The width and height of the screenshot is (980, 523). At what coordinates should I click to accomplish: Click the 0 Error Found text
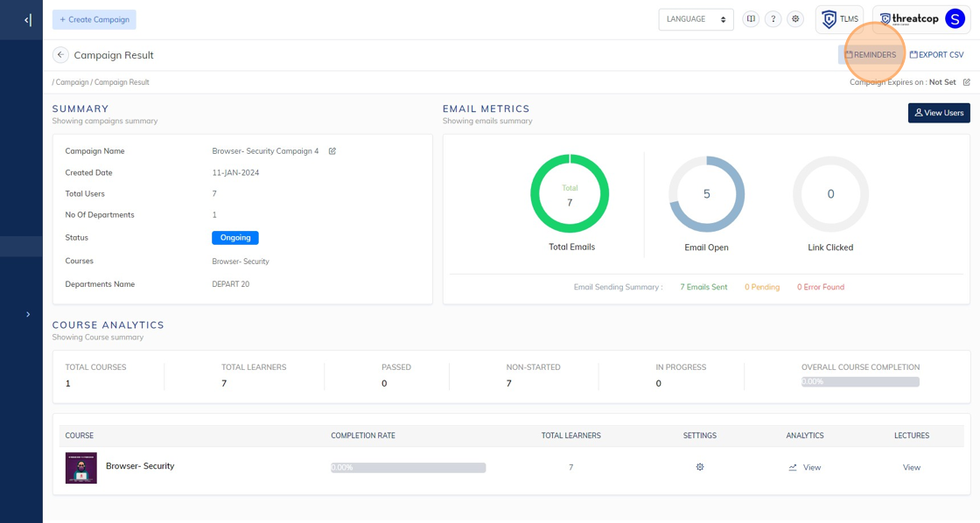click(x=821, y=288)
